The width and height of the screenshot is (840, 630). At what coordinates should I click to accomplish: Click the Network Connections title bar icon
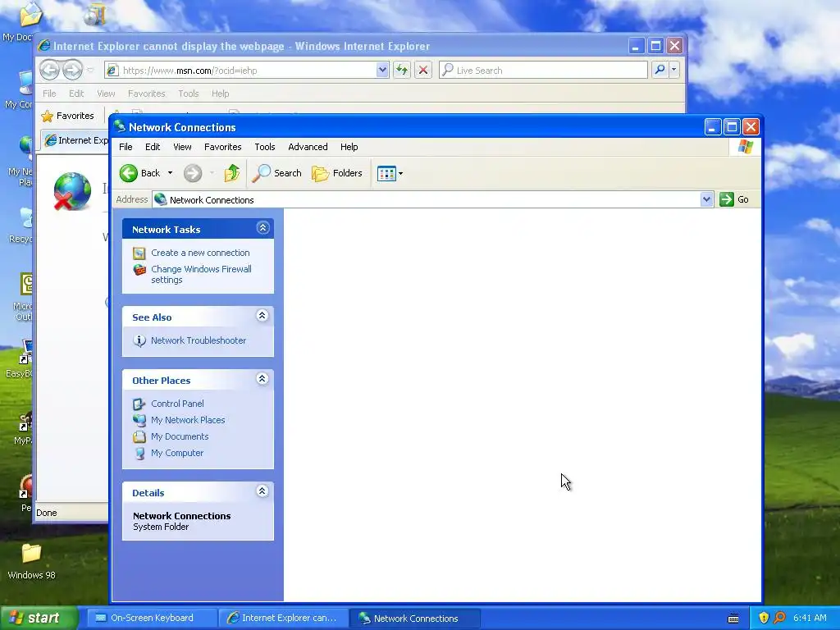(x=120, y=127)
